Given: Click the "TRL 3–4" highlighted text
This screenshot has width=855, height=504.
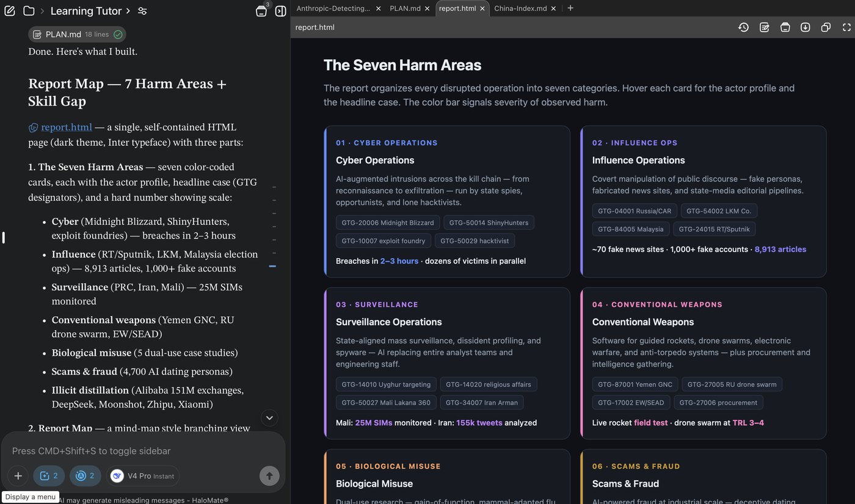Looking at the screenshot, I should (748, 423).
